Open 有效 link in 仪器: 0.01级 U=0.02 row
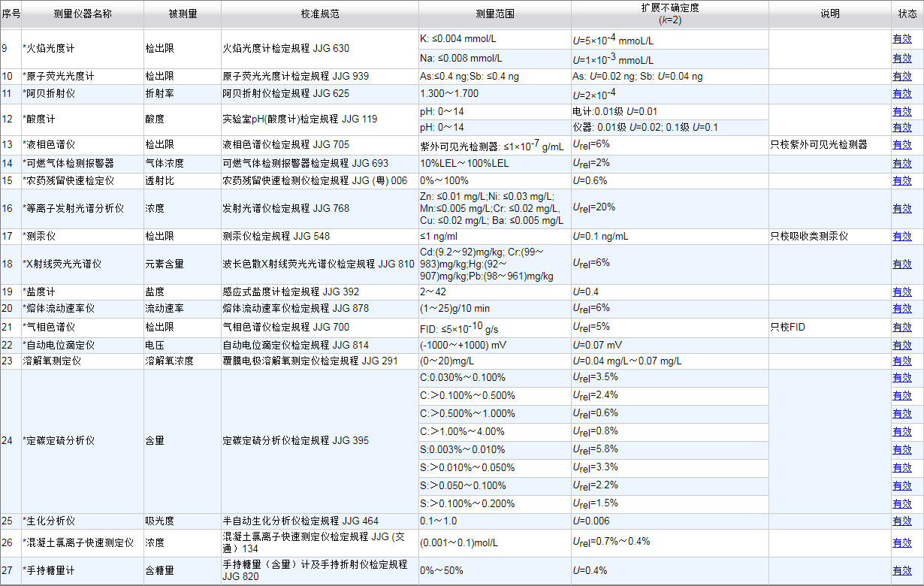 coord(902,127)
